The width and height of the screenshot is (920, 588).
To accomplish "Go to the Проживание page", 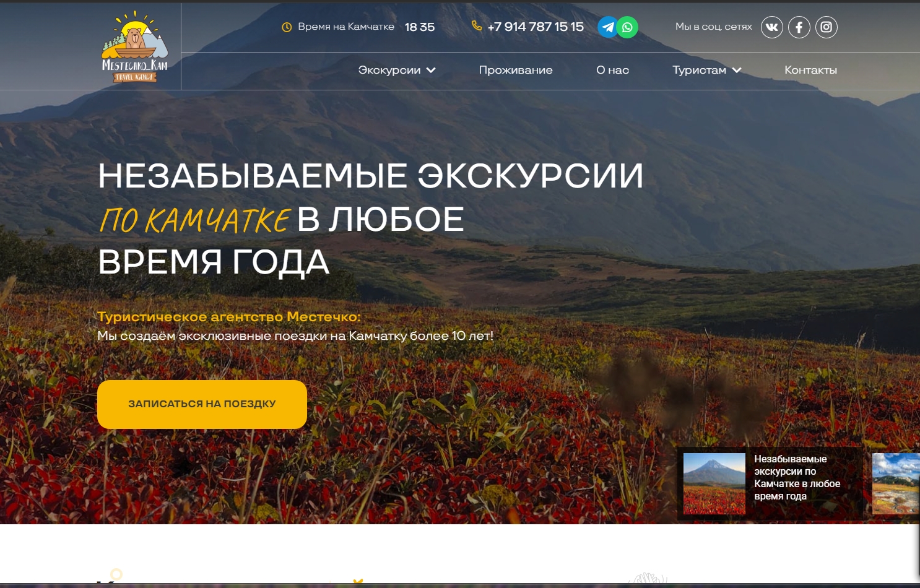I will pos(516,70).
